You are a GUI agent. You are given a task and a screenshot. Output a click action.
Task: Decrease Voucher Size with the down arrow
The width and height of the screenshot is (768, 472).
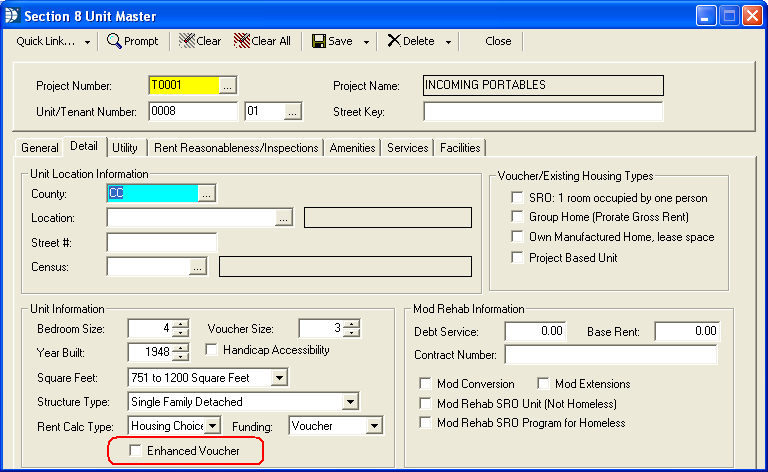[351, 333]
